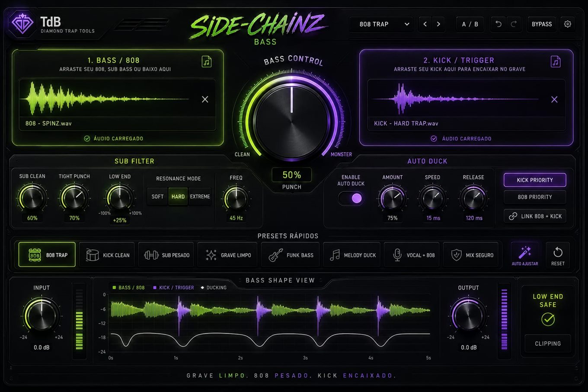Open file browser icon in Bass / 808 panel
This screenshot has height=392, width=588.
tap(207, 61)
